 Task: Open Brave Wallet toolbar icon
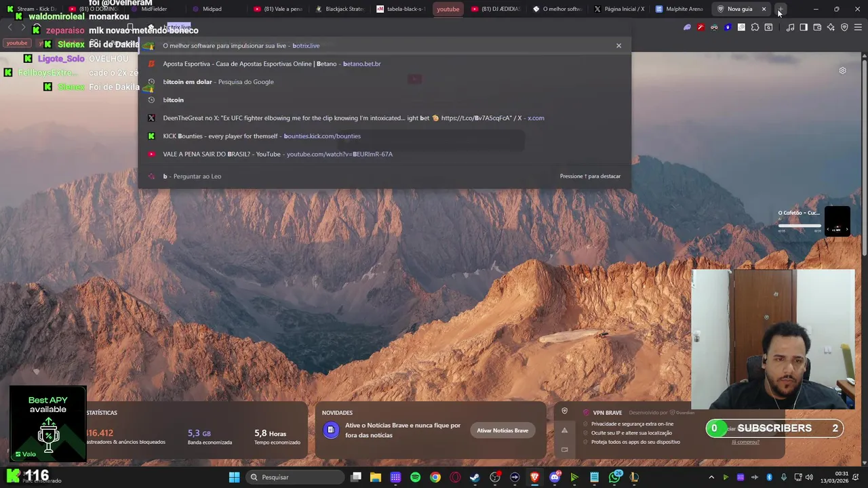[x=817, y=27]
